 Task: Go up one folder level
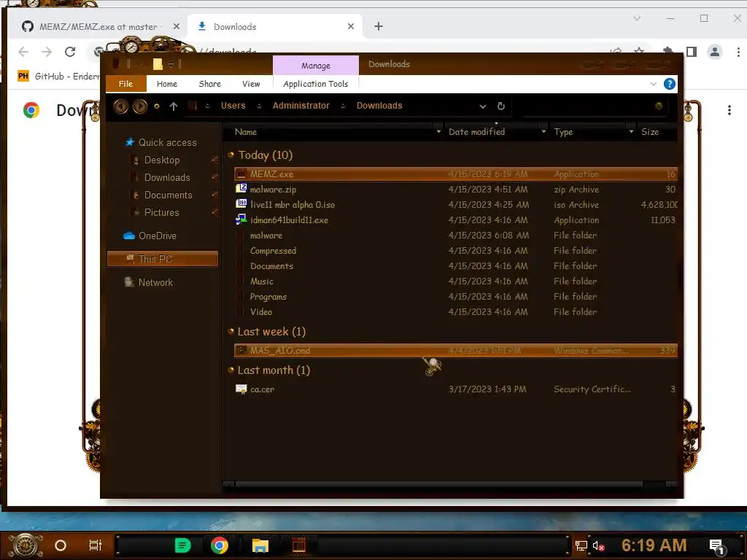(x=174, y=106)
